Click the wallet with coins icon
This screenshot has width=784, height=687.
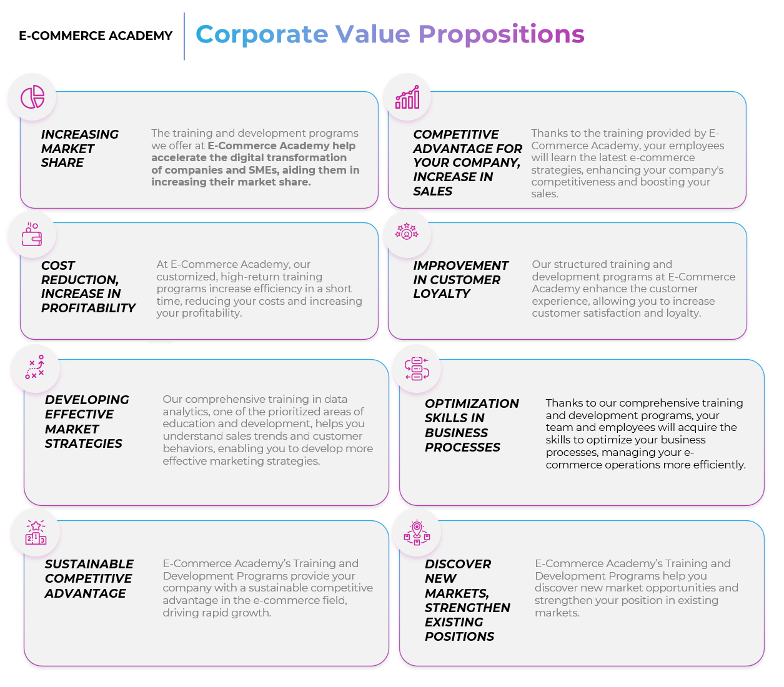tap(32, 235)
